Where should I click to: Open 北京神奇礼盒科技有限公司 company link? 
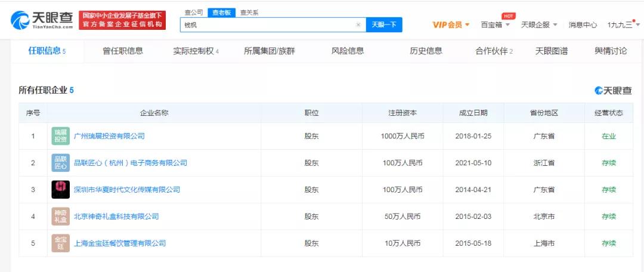click(116, 217)
